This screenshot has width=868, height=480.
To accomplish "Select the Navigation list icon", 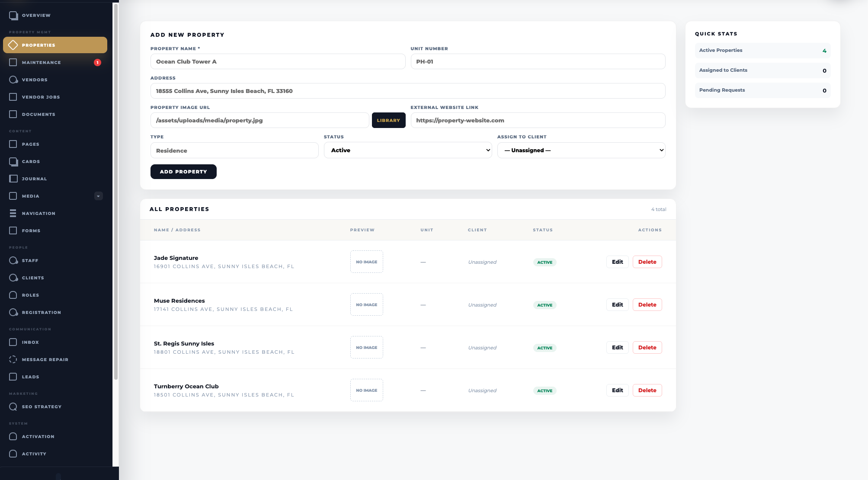I will click(13, 213).
